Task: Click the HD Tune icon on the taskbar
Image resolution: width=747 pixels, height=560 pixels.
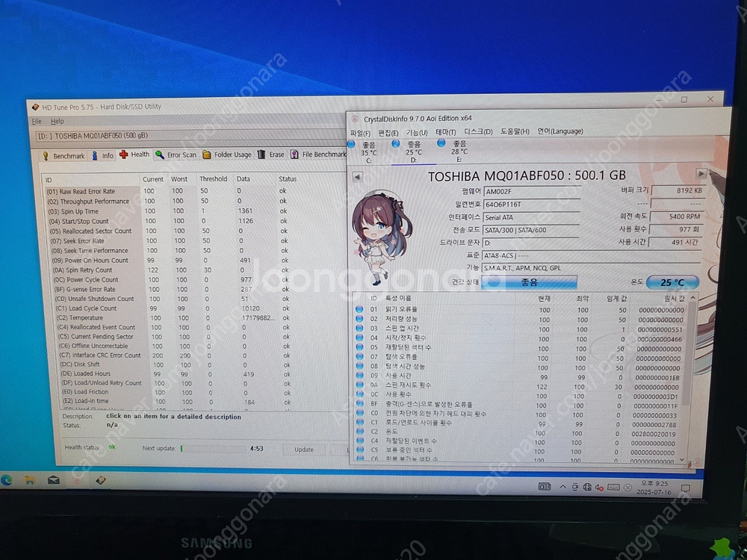Action: 101,480
